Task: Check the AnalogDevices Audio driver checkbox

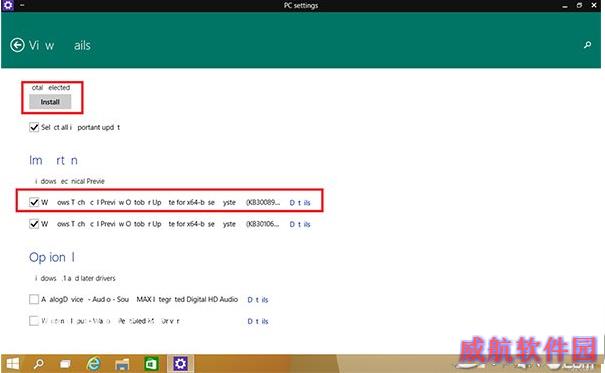Action: click(34, 299)
